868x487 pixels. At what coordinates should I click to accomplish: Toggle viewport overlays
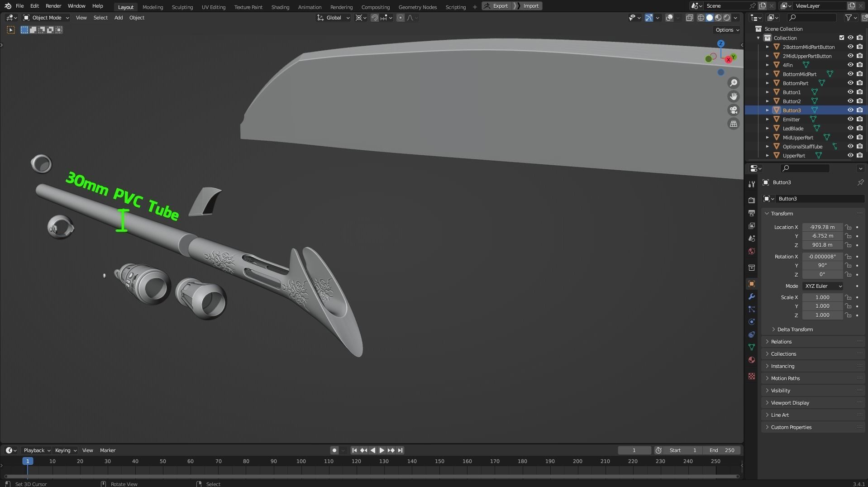(x=669, y=18)
